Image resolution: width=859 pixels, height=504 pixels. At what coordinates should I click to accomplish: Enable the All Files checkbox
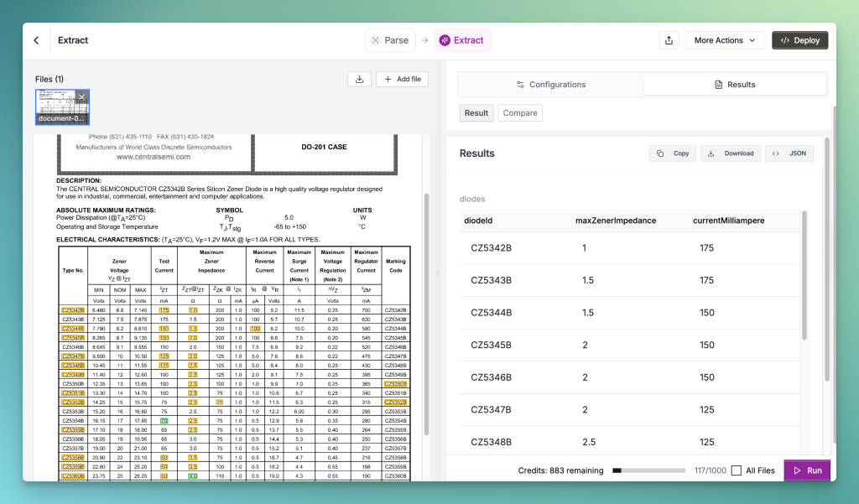pos(736,470)
